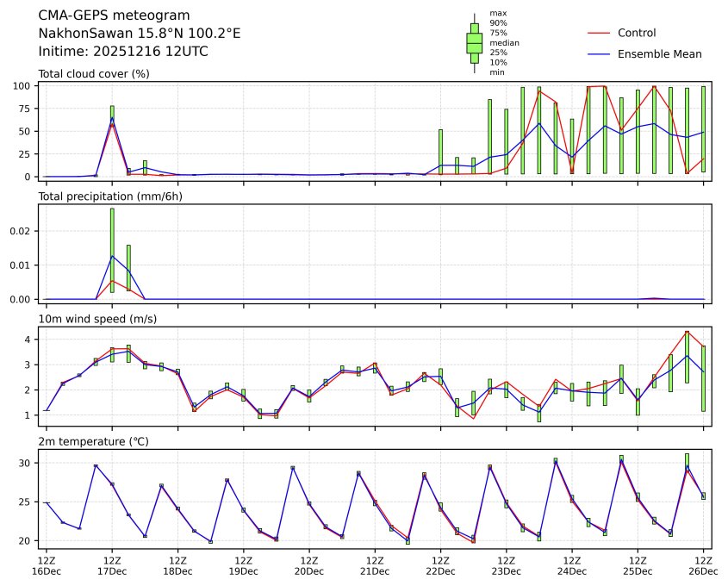Select the "Control" legend label

(x=637, y=33)
